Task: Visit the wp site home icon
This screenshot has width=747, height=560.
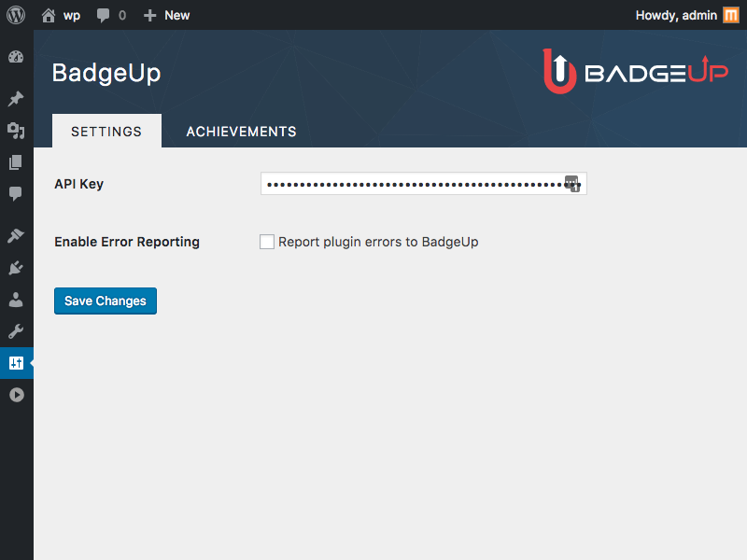Action: 49,15
